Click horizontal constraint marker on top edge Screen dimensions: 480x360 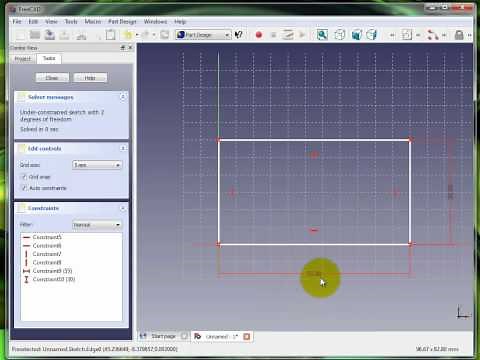[314, 154]
